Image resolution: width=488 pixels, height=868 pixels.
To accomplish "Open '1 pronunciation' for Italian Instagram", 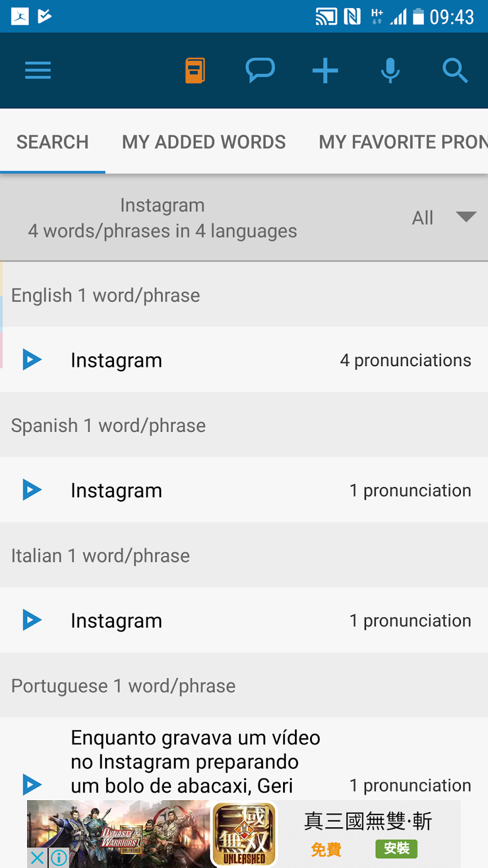I will (410, 621).
